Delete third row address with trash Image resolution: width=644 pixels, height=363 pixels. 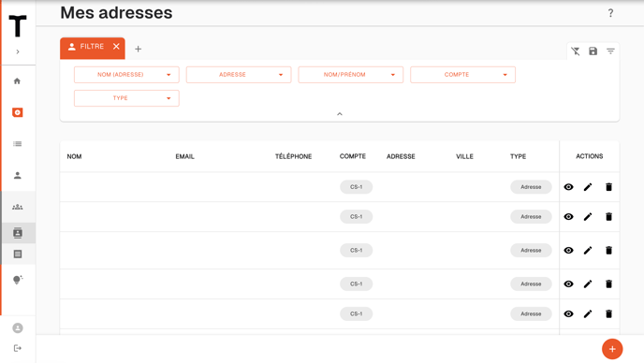[608, 250]
